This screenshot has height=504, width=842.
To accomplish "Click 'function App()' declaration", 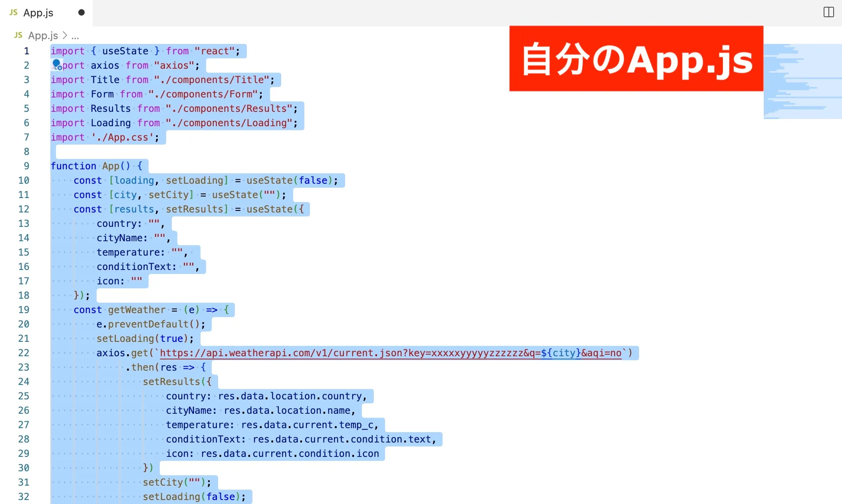I will (91, 166).
